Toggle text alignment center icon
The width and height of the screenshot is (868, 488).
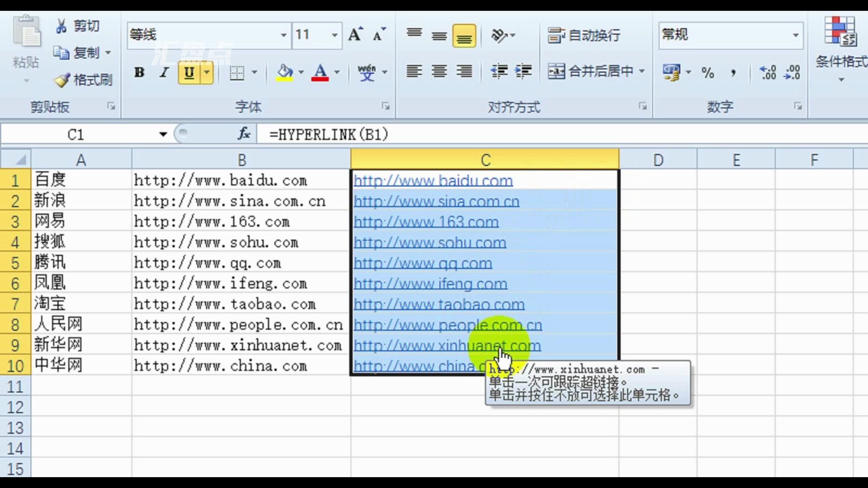pyautogui.click(x=439, y=71)
